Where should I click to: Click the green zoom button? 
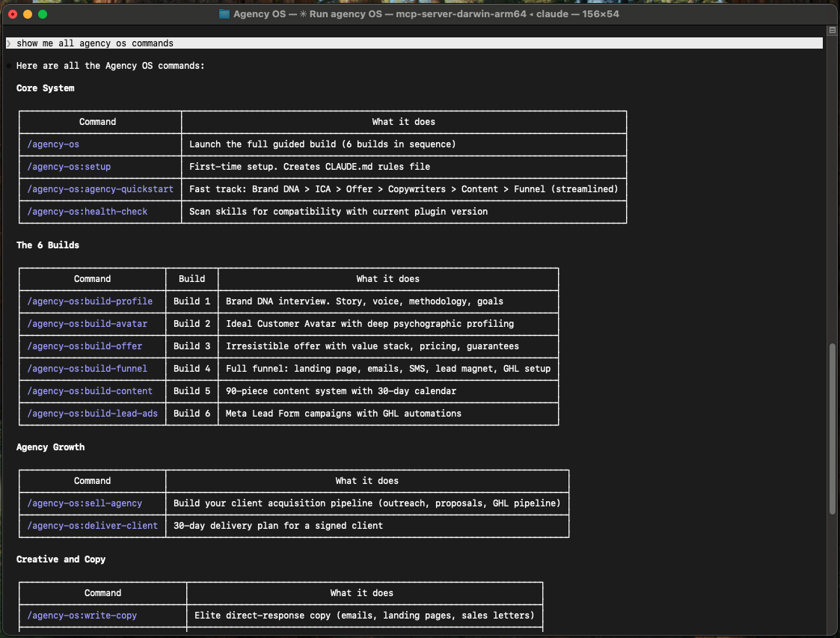coord(42,13)
